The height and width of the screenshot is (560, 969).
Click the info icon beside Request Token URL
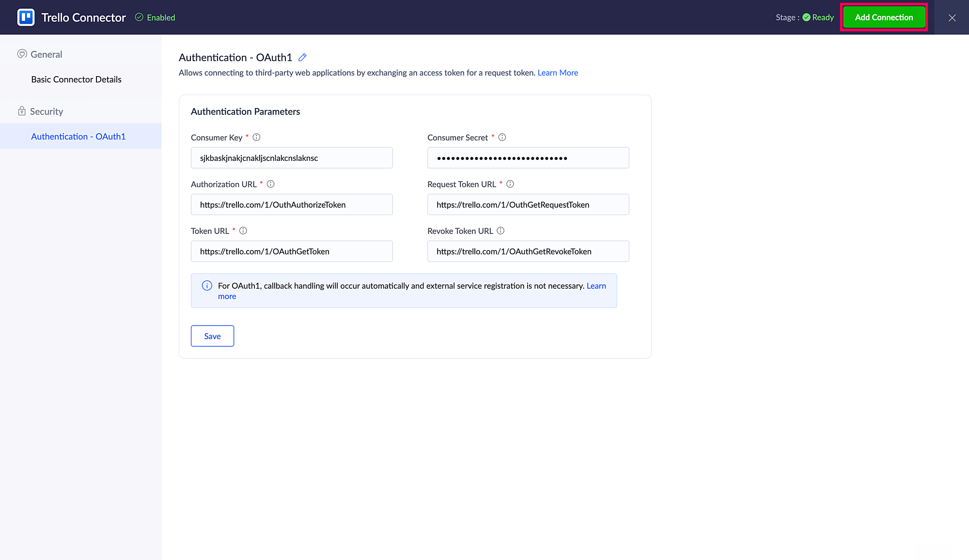click(510, 184)
